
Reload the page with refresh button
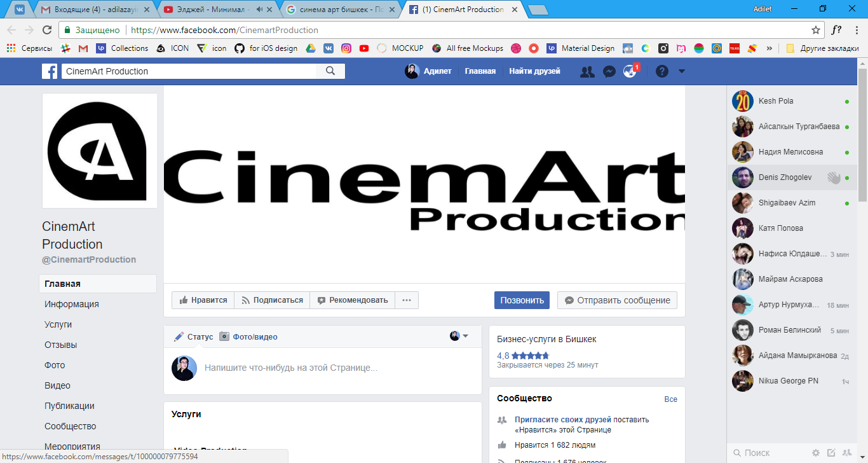(x=47, y=30)
